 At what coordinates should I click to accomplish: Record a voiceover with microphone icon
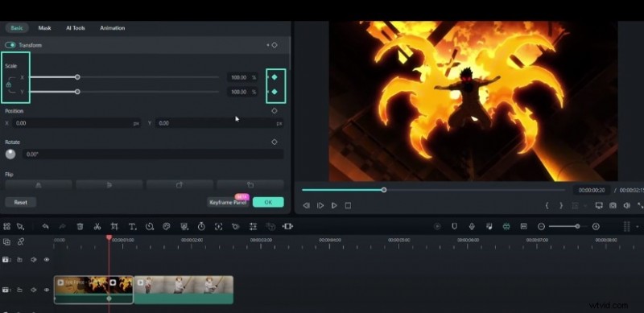coord(472,226)
